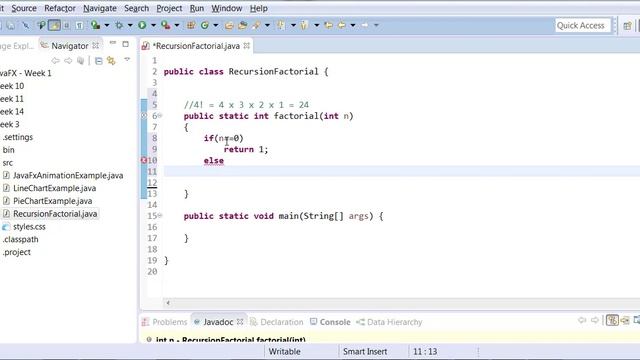Click the Forward navigation arrow in the toolbar
Image resolution: width=640 pixels, height=360 pixels.
365,25
